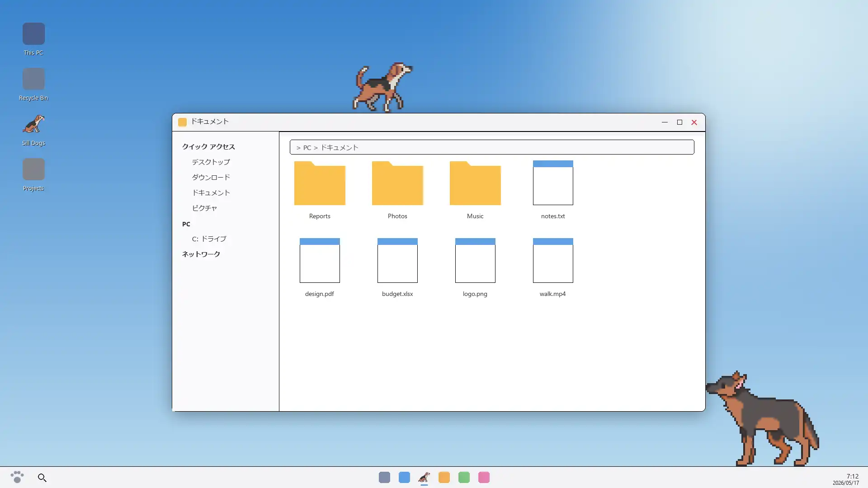Click the walk.mp4 file name
The image size is (868, 488).
click(552, 294)
